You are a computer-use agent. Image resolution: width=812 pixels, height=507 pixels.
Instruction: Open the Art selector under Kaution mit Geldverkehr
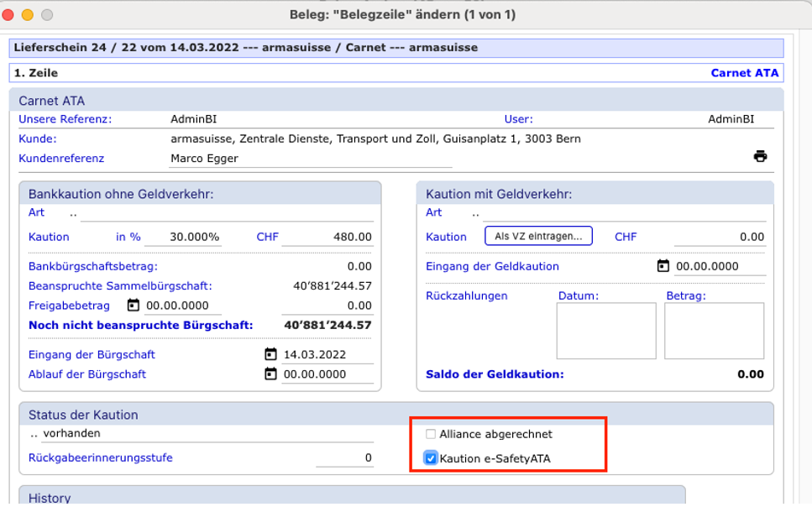476,213
